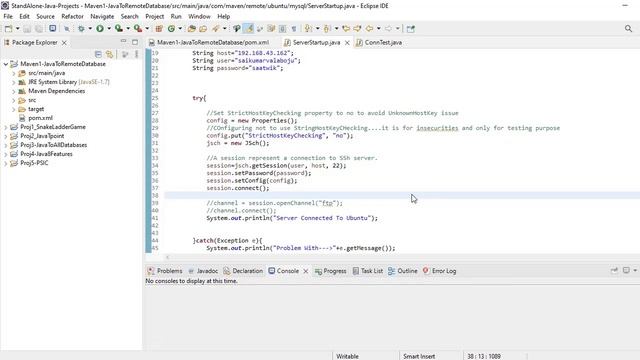
Task: Open the Debug configurations dropdown arrow
Action: (90, 29)
